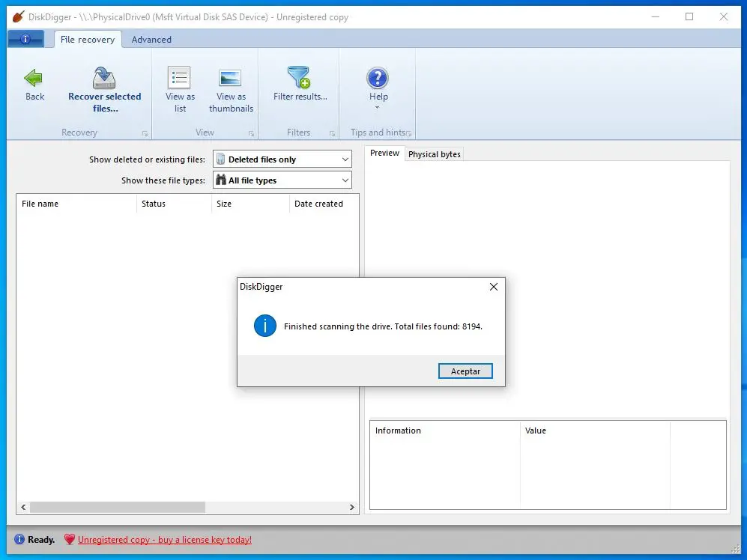
Task: Click the green Back arrow icon
Action: (34, 78)
